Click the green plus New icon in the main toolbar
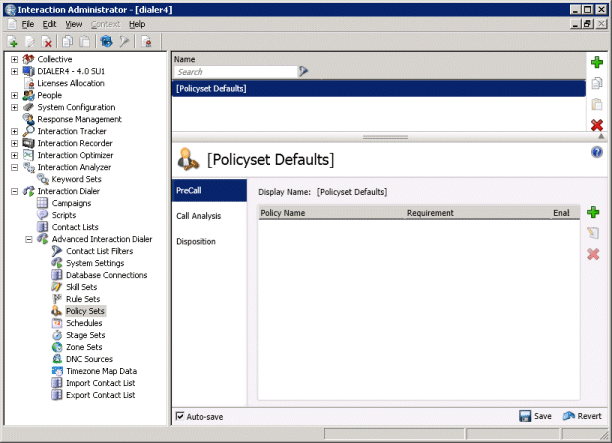 pos(13,42)
